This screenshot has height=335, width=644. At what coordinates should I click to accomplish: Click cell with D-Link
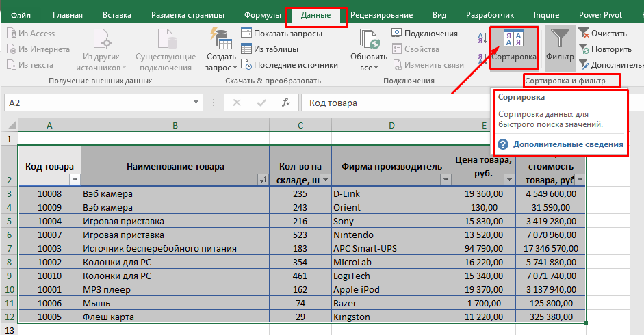391,193
